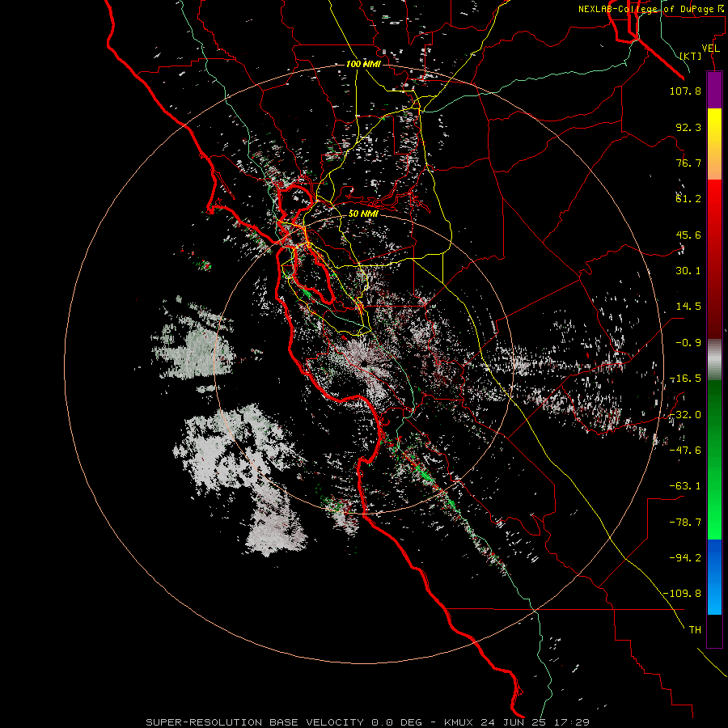
Task: Click the 50 NMI range ring label
Action: 363,214
